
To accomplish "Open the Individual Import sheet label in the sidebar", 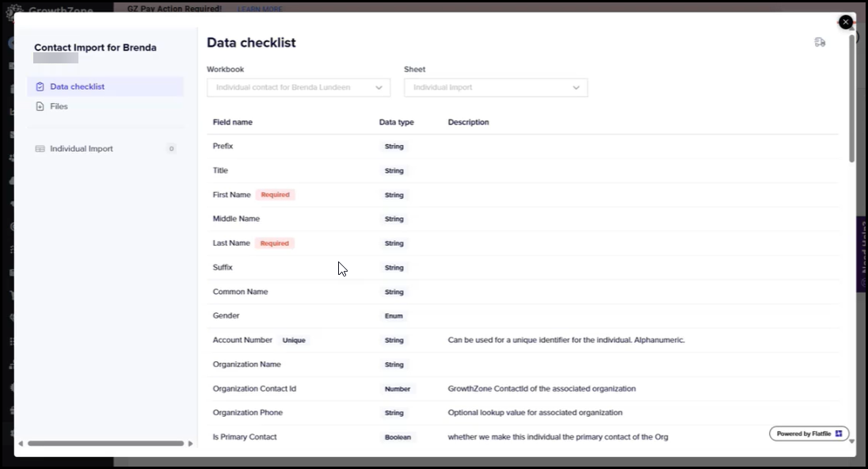I will tap(82, 149).
